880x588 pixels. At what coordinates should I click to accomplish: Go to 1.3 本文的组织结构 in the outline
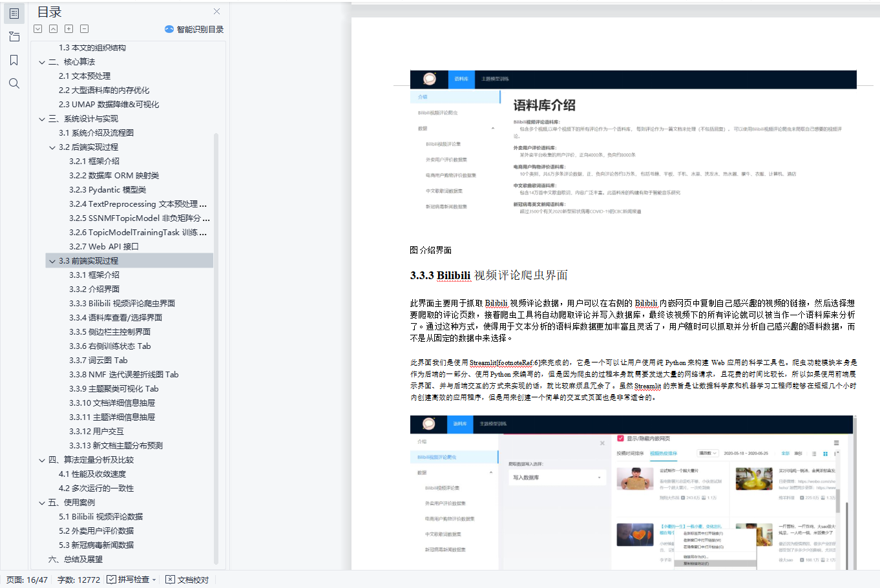[x=92, y=48]
